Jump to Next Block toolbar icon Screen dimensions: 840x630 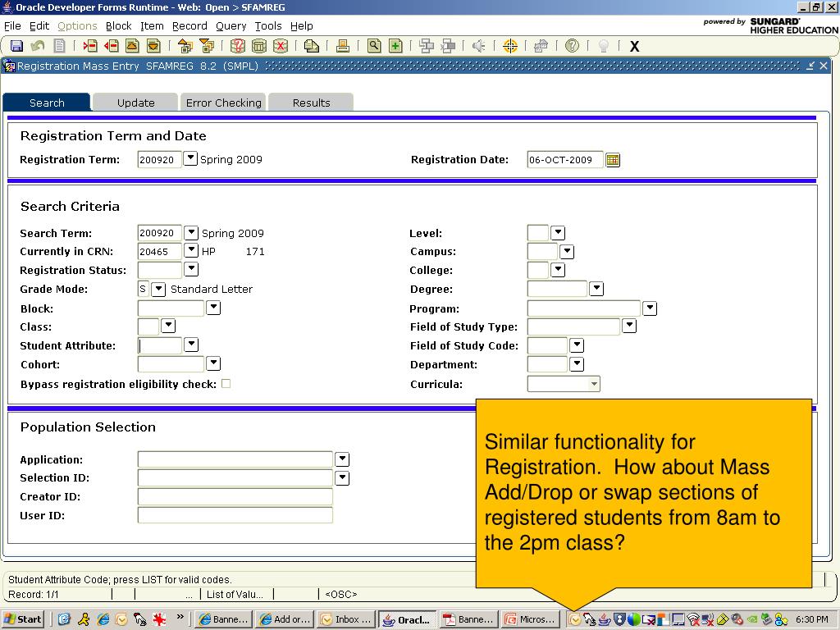coord(206,46)
